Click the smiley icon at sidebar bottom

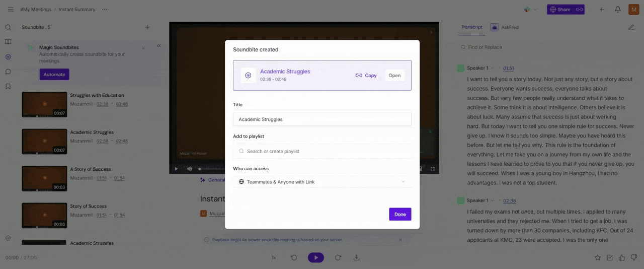click(8, 238)
